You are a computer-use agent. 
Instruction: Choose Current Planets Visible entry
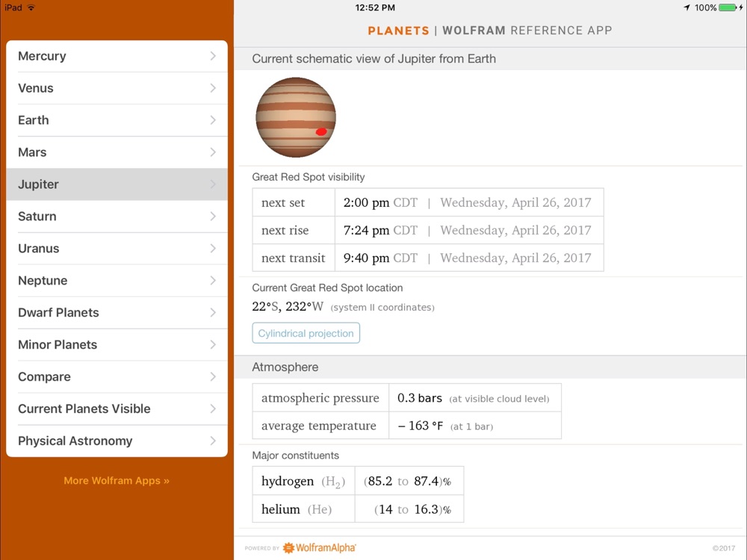[84, 409]
